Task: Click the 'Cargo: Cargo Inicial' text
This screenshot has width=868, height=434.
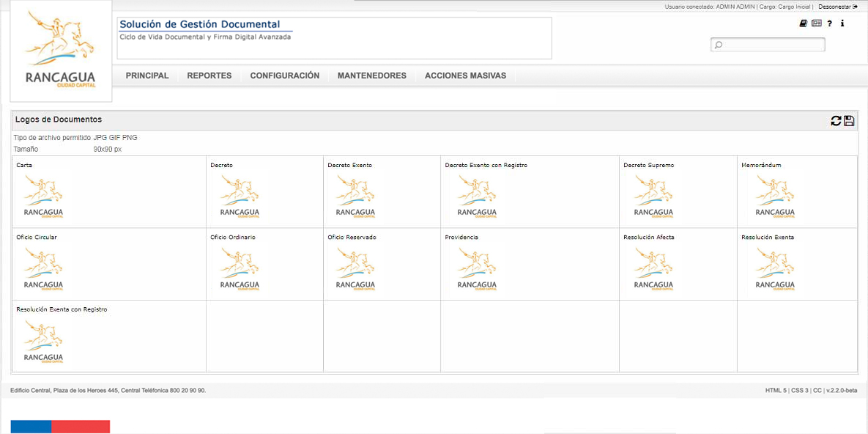Action: click(x=785, y=7)
